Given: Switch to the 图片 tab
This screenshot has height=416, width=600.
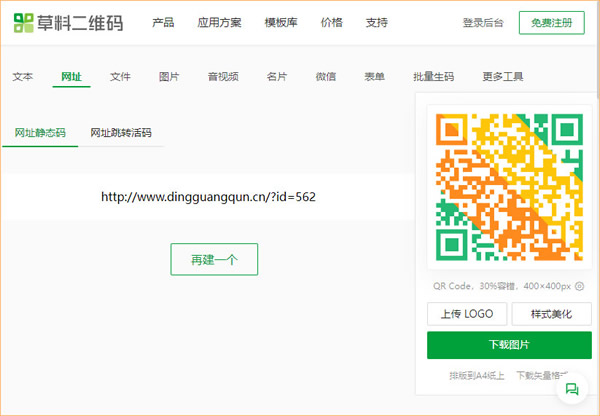Looking at the screenshot, I should point(169,77).
